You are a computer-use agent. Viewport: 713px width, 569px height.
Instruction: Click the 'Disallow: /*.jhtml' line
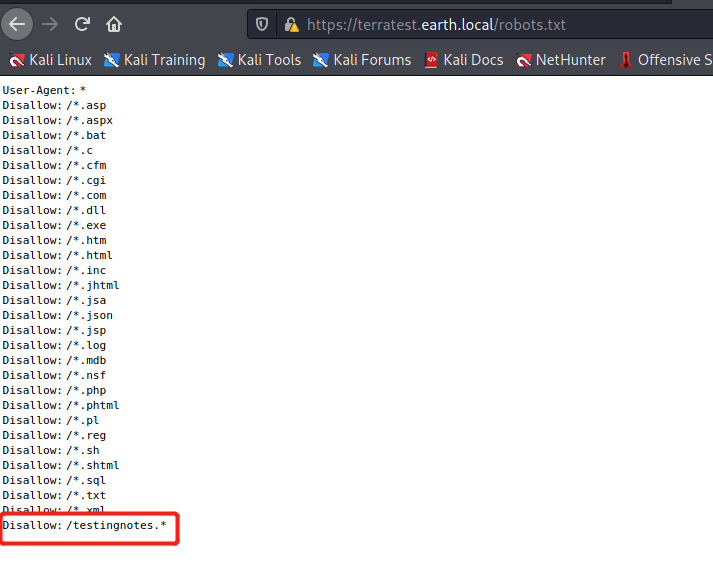click(x=61, y=286)
